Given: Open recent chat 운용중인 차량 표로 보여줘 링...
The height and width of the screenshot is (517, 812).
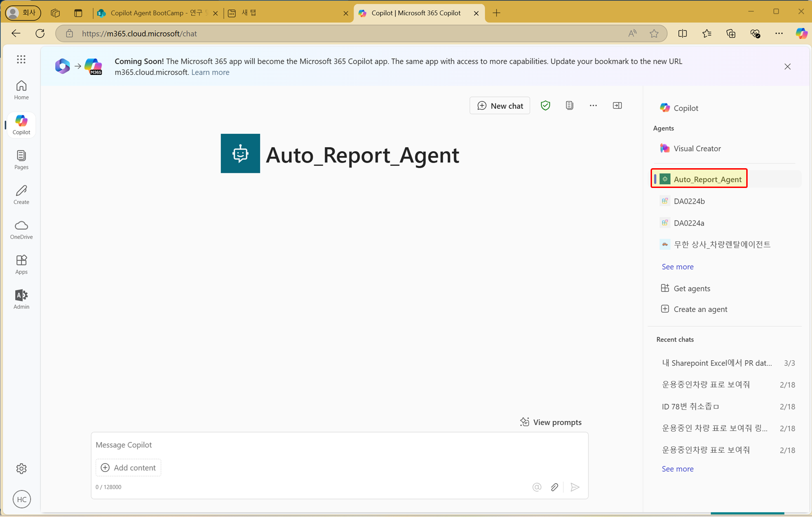Looking at the screenshot, I should tap(727, 428).
